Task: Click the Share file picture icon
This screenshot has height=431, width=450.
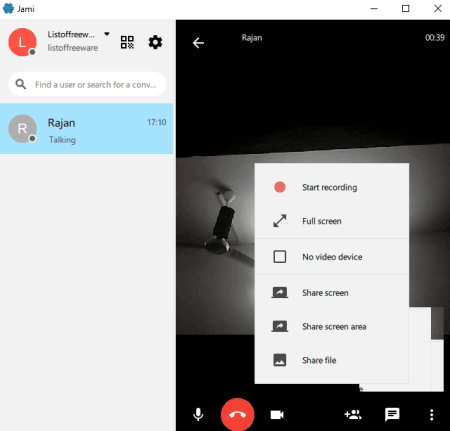Action: [x=280, y=360]
